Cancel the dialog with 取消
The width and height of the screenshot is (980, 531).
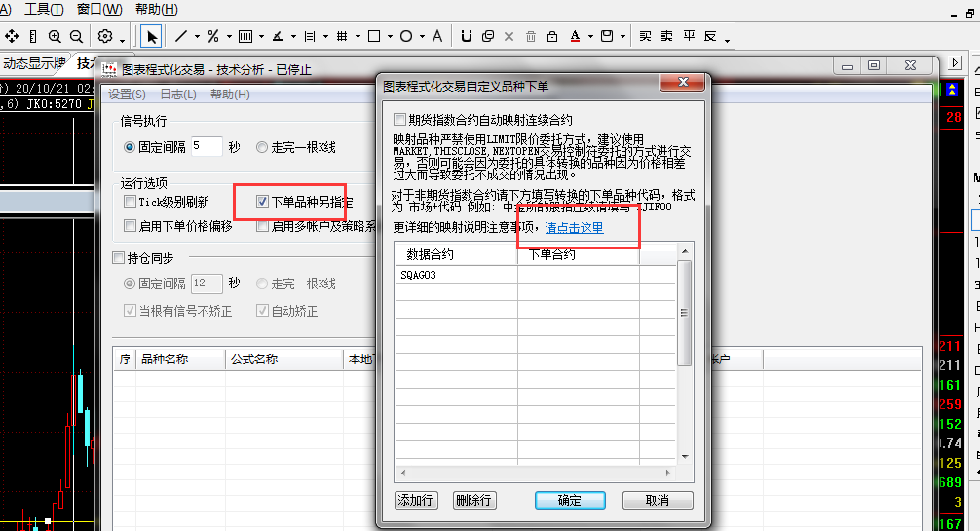[658, 500]
